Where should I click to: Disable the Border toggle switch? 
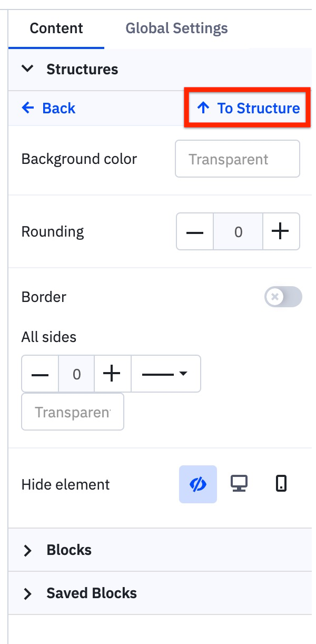point(283,297)
